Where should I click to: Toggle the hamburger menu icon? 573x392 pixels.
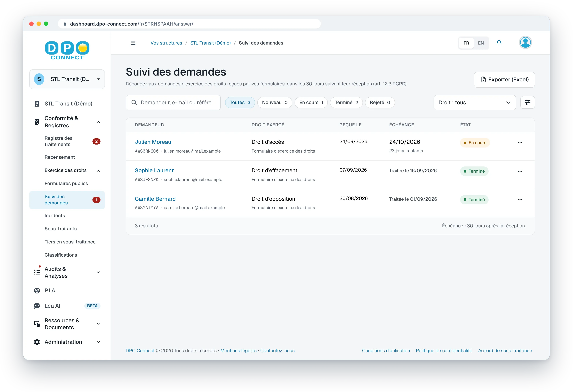(x=133, y=43)
